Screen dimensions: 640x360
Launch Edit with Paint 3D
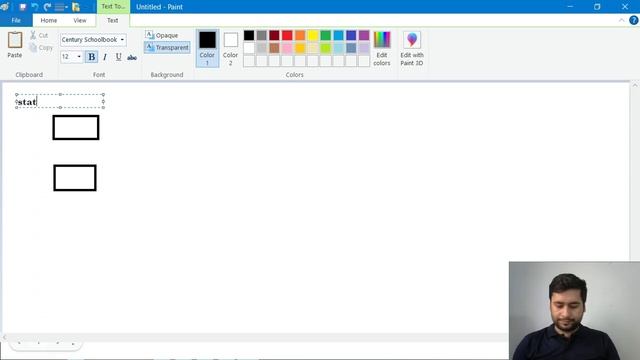coord(412,49)
